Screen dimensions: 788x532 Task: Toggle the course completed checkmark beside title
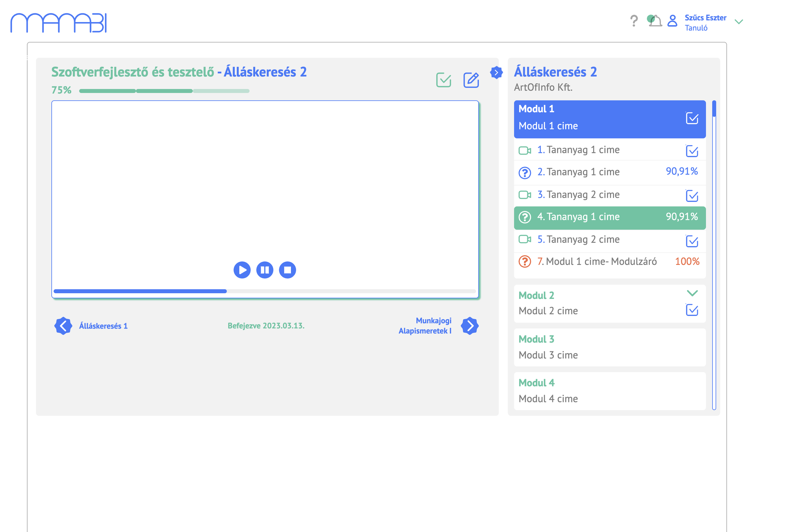[443, 80]
